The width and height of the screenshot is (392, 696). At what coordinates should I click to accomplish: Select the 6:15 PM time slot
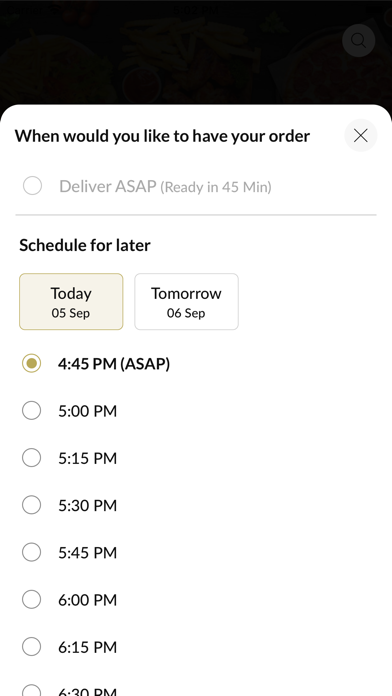[x=32, y=647]
